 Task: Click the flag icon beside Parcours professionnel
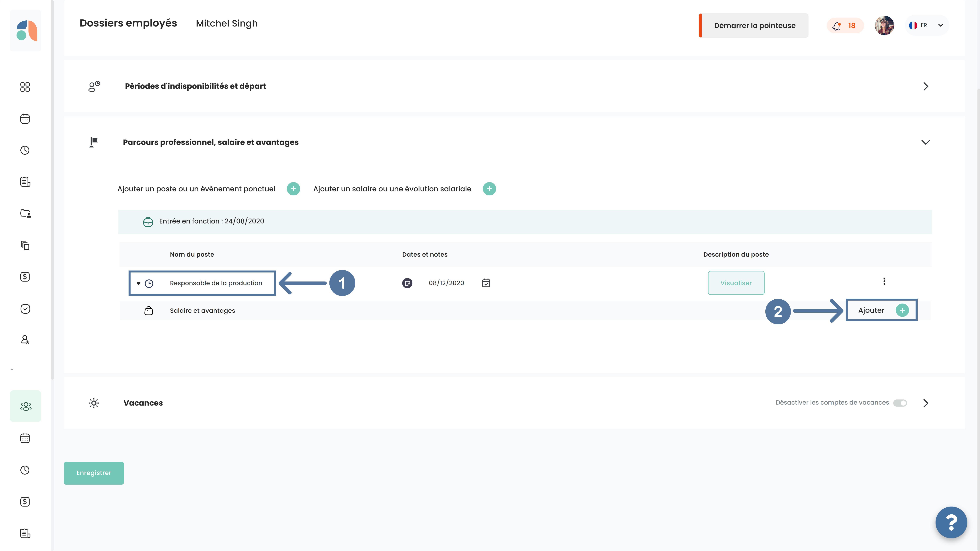93,142
